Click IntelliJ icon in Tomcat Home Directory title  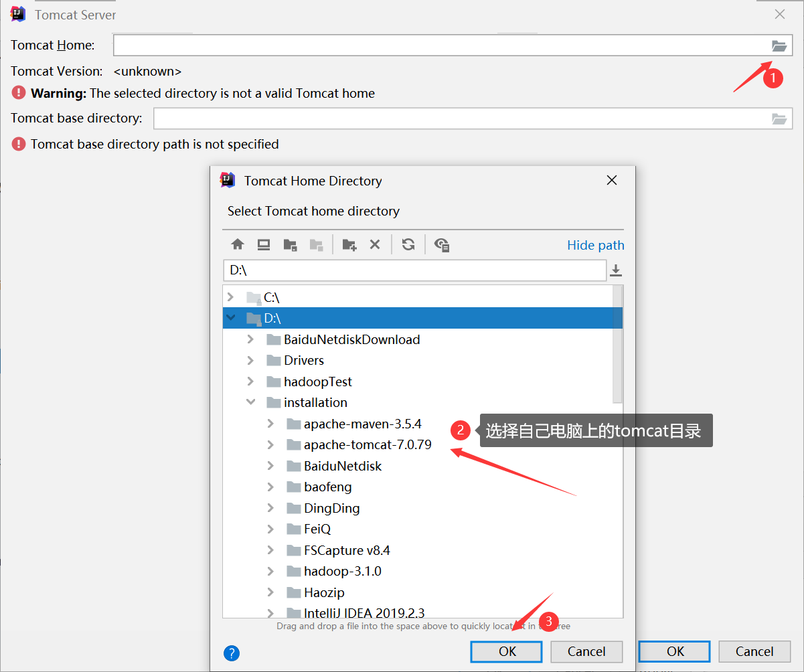point(228,180)
